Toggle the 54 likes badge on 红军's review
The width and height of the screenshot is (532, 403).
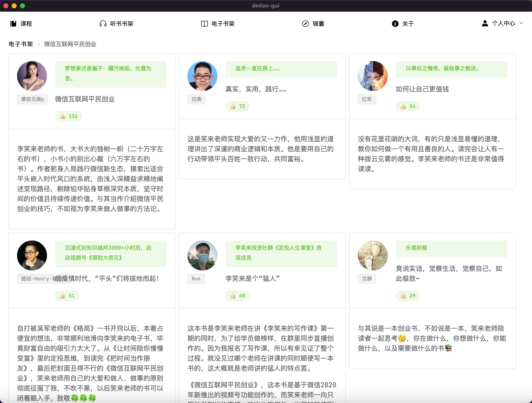tap(408, 106)
